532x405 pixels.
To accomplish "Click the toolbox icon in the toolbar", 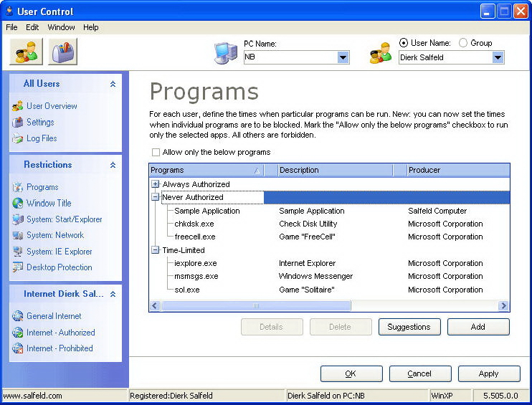I will [x=63, y=52].
